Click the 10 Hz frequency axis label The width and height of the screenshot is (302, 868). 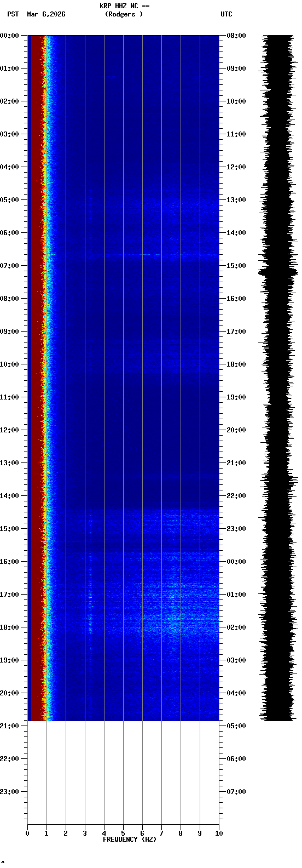(x=219, y=833)
